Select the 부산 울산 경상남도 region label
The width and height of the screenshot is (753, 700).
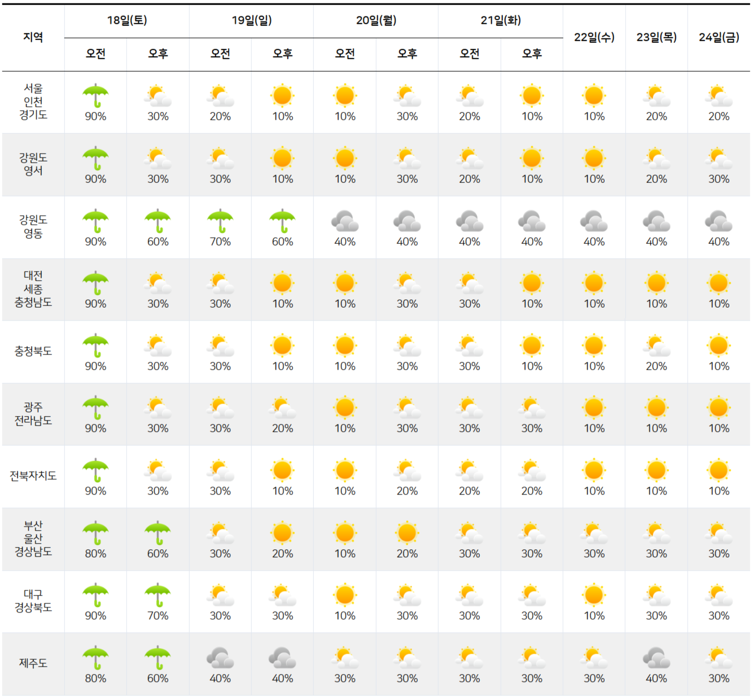coord(33,539)
